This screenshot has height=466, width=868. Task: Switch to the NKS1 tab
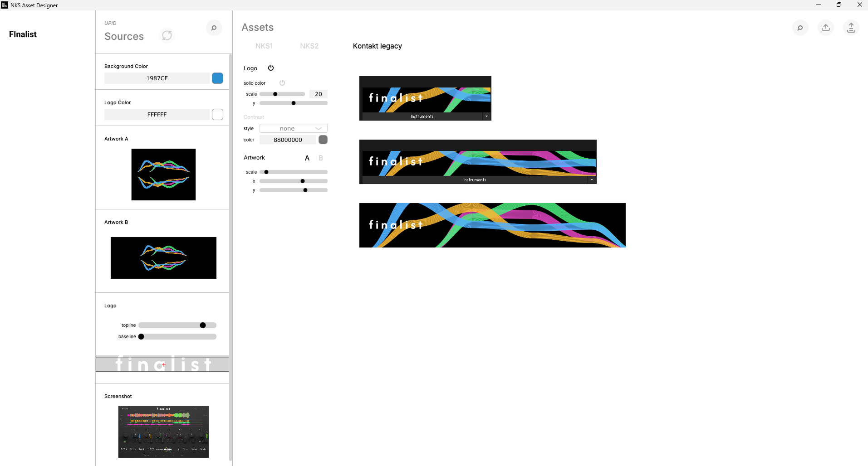pos(264,46)
